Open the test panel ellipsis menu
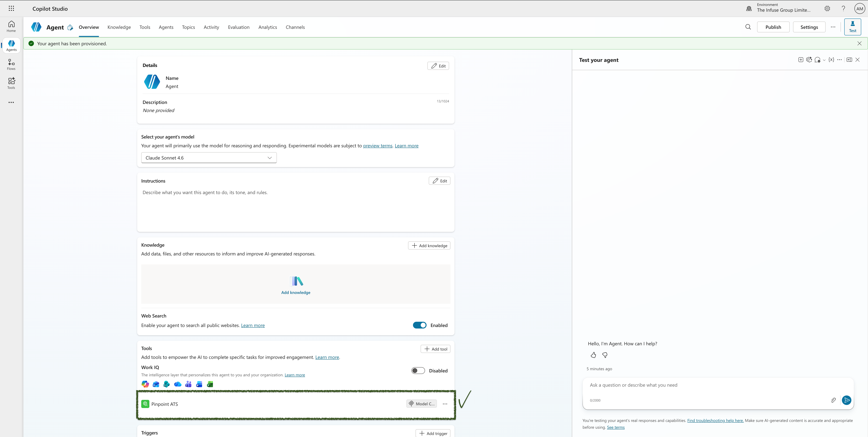 (x=839, y=60)
